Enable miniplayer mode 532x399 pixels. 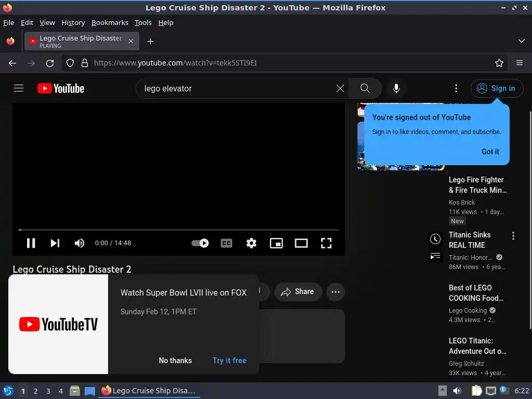[276, 243]
